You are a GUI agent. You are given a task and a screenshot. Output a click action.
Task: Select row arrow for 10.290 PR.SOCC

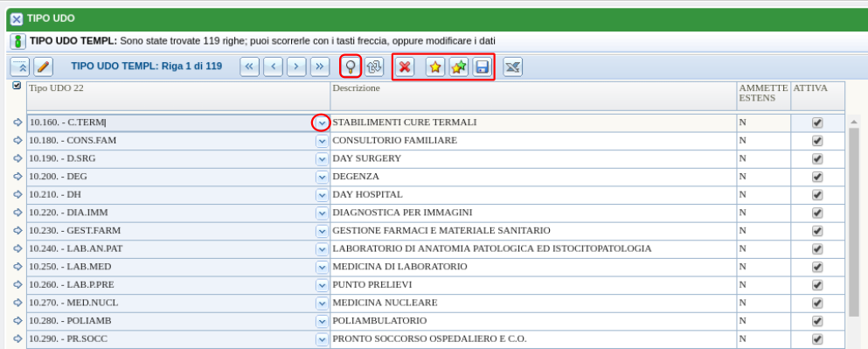pos(17,339)
